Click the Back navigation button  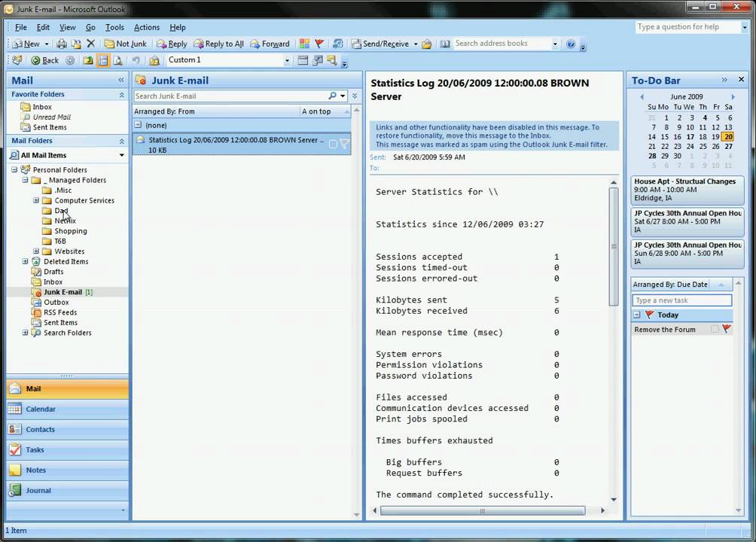45,60
